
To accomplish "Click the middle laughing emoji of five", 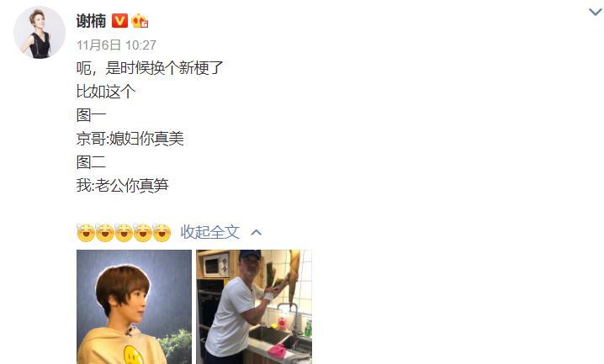I will pos(124,232).
